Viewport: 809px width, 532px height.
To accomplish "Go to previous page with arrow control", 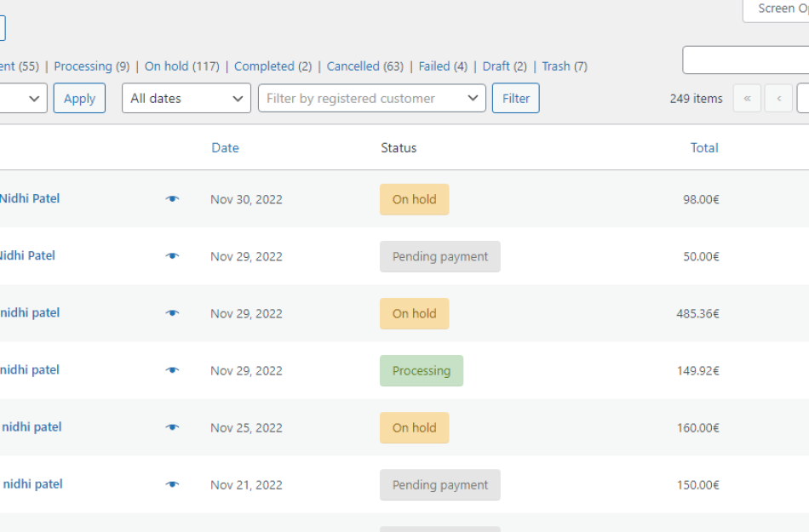I will (777, 98).
